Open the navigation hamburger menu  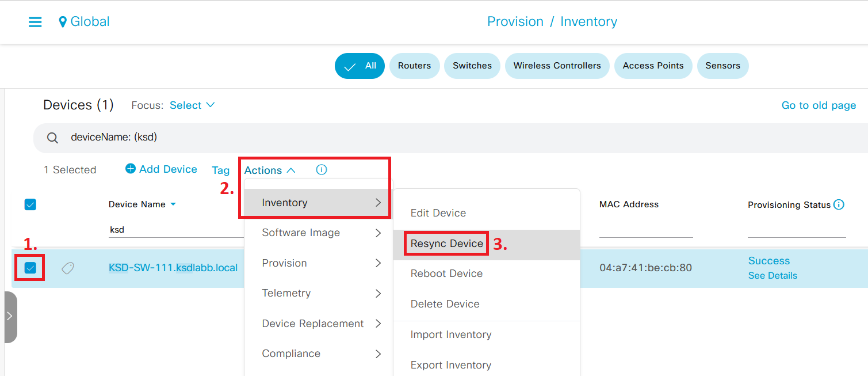coord(35,21)
